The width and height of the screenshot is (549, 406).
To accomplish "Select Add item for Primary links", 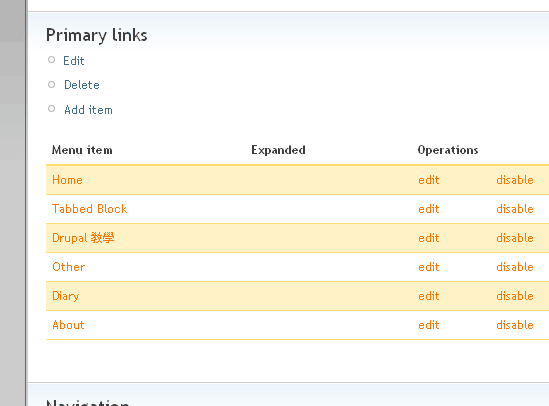I will click(x=88, y=110).
